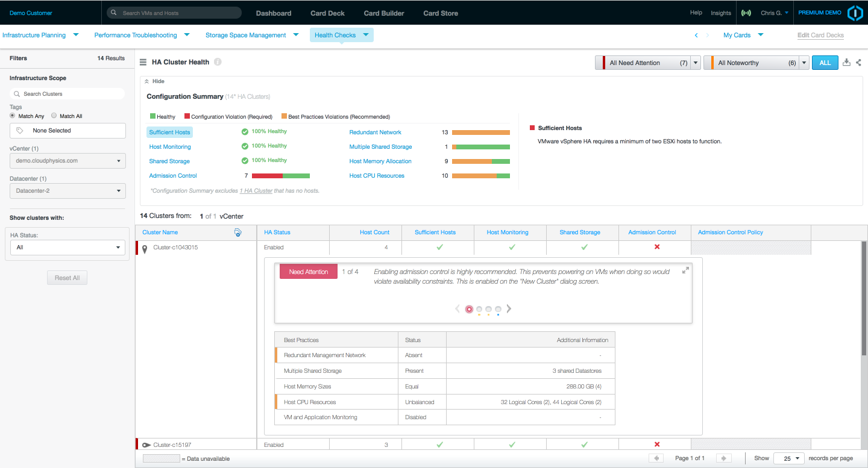This screenshot has height=468, width=868.
Task: Open the Datacenter-2 dropdown
Action: (68, 191)
